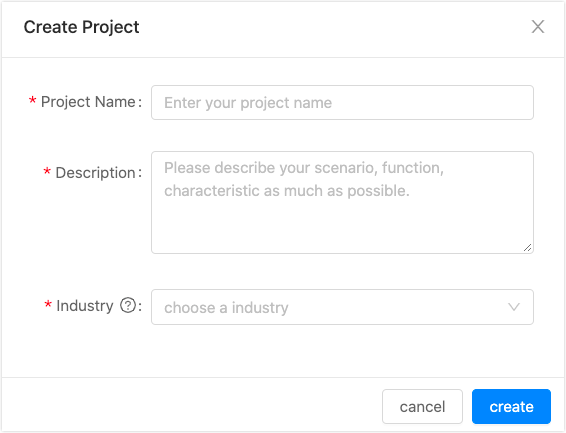Click the Industry label text
Screen dimensions: 566x433
pos(85,306)
